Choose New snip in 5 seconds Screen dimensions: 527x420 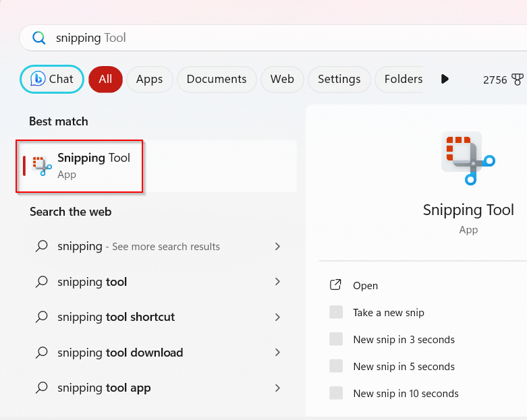tap(404, 366)
